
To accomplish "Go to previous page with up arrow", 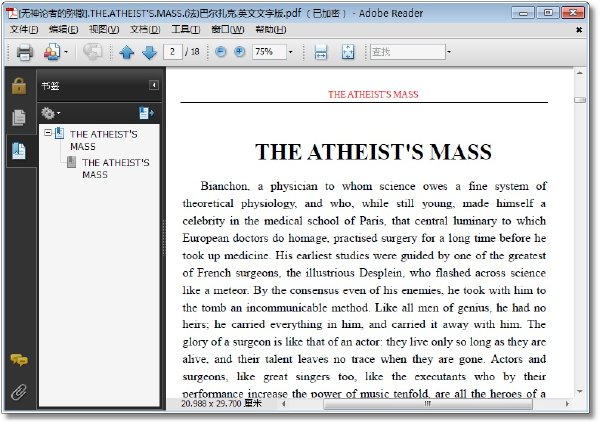I will (x=127, y=52).
